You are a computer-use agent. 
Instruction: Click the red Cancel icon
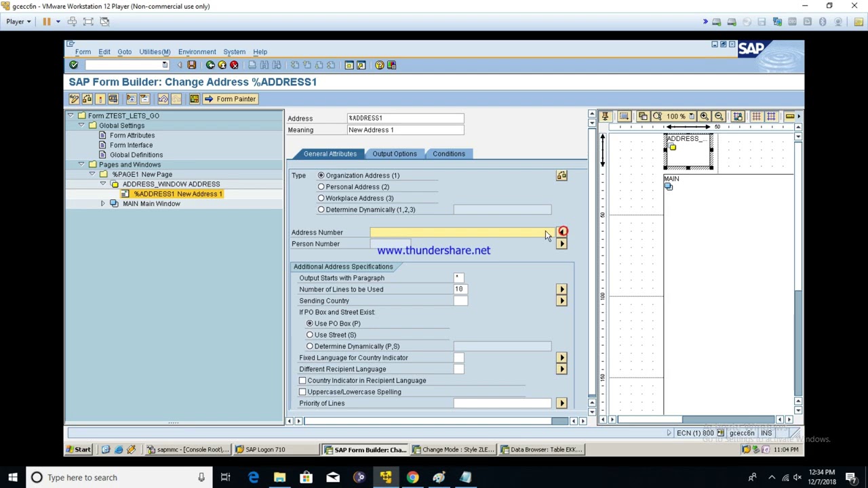[x=234, y=65]
